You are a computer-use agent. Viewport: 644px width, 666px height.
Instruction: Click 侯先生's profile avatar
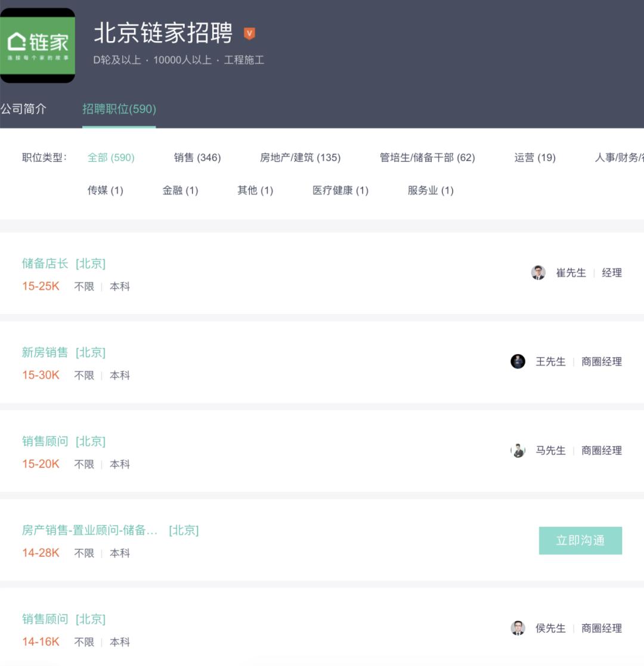518,628
